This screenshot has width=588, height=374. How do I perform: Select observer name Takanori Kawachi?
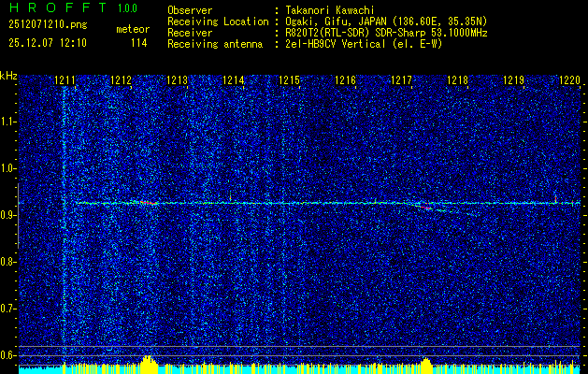point(330,10)
